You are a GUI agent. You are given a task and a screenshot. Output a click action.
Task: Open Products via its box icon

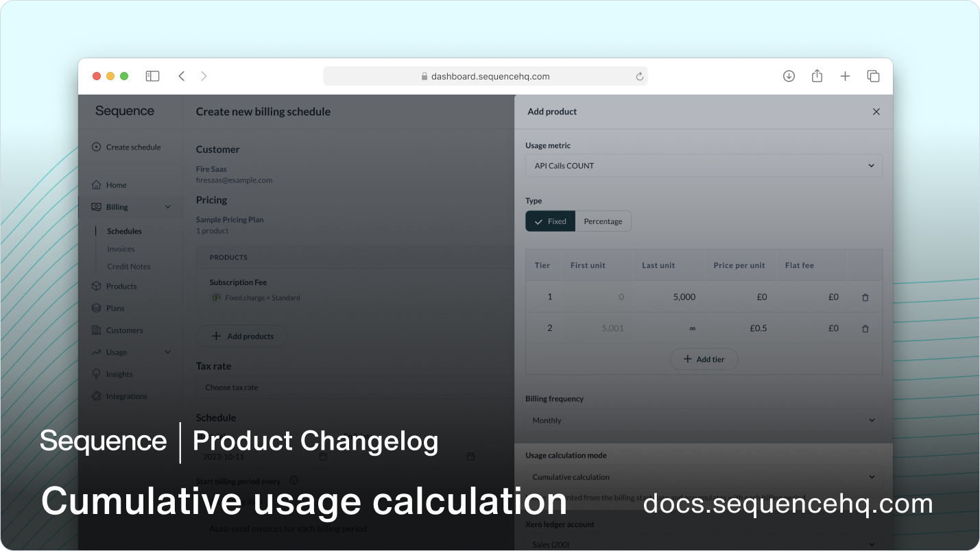coord(97,286)
